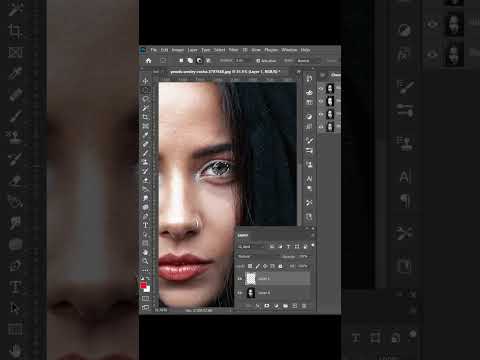The height and width of the screenshot is (360, 480).
Task: Open the Window menu
Action: [289, 50]
